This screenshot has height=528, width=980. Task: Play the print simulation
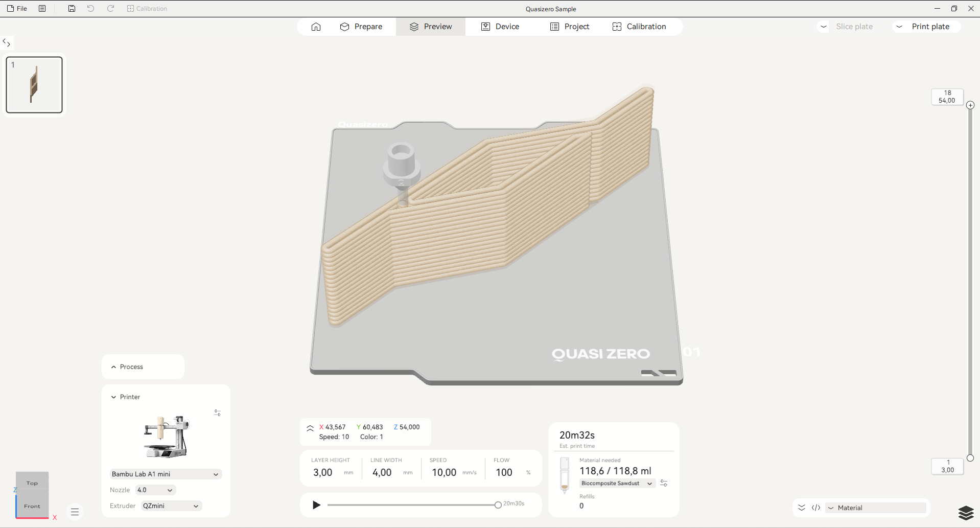pos(316,505)
